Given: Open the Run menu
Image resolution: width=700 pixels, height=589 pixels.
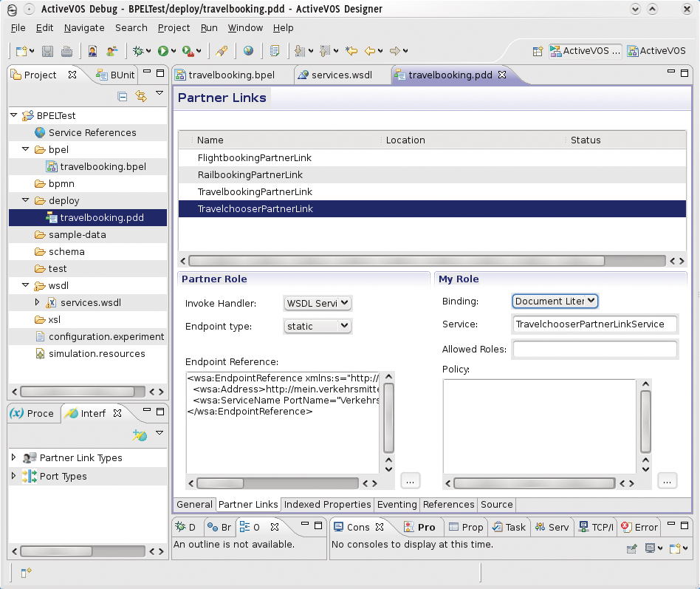Looking at the screenshot, I should [209, 27].
